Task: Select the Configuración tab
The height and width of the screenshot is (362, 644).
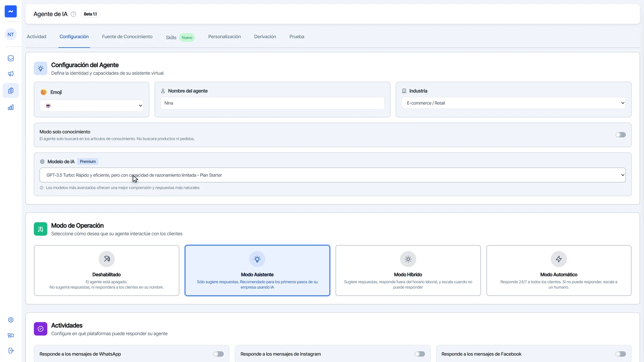Action: [74, 37]
